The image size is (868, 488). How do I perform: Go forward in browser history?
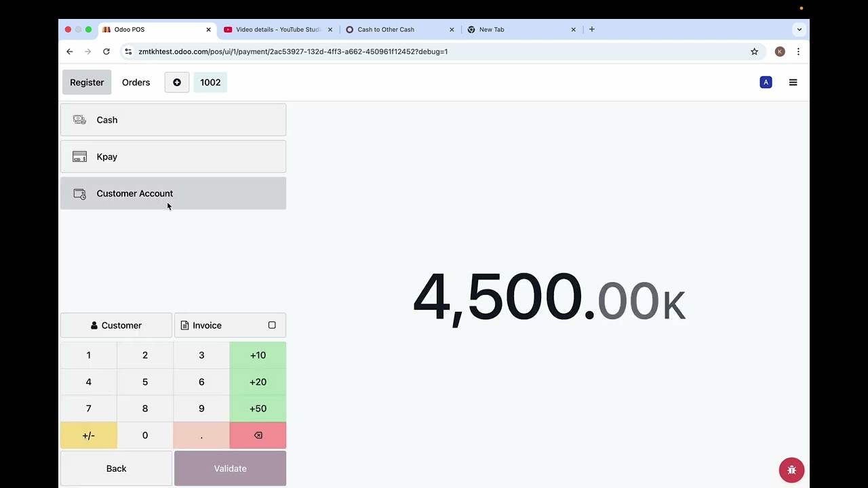(87, 52)
